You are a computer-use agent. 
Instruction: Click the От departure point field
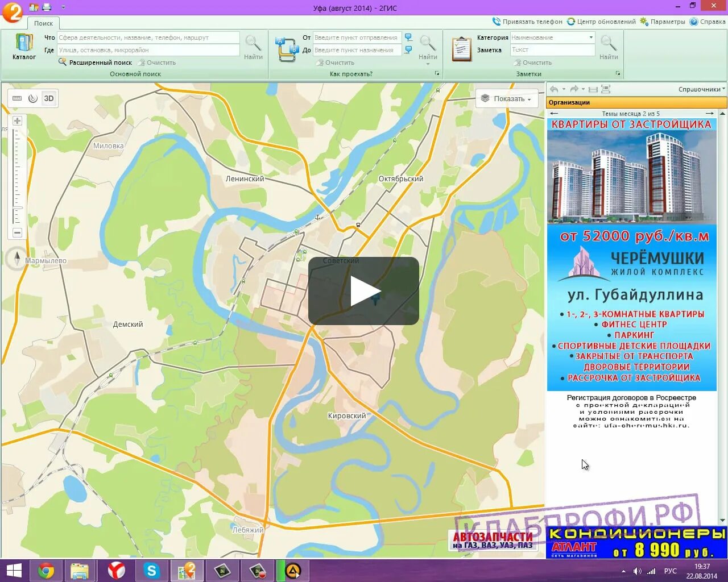click(x=357, y=38)
